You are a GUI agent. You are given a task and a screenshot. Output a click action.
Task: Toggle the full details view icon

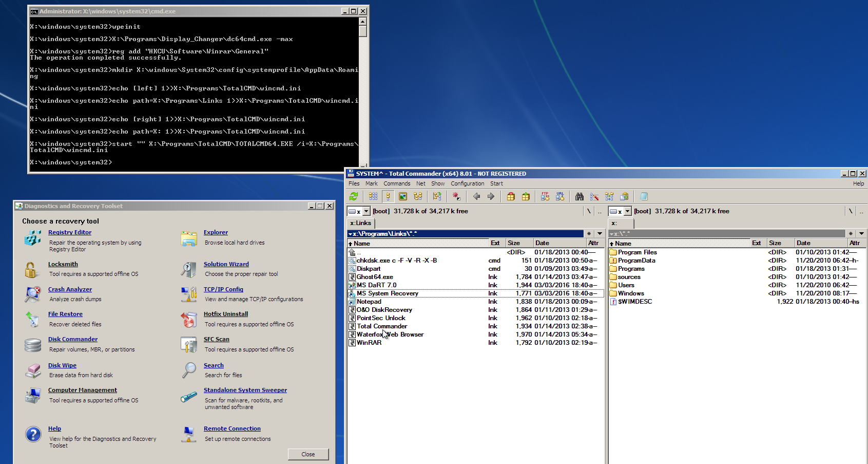point(388,196)
